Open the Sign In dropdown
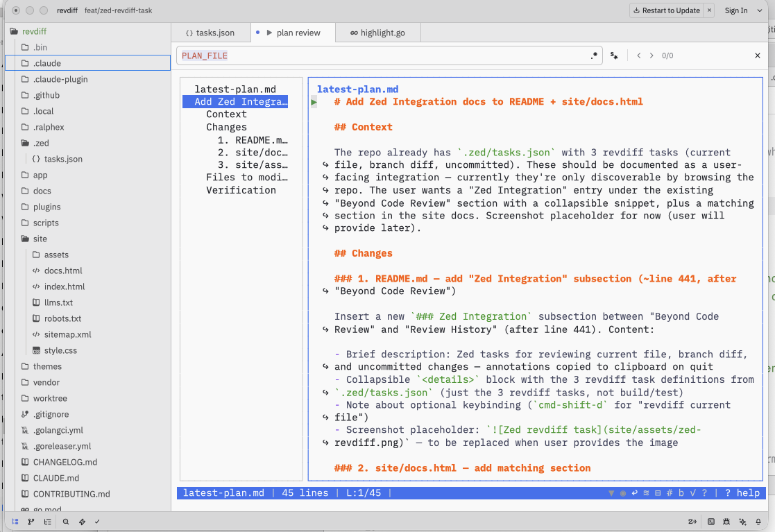This screenshot has width=775, height=532. [x=740, y=11]
